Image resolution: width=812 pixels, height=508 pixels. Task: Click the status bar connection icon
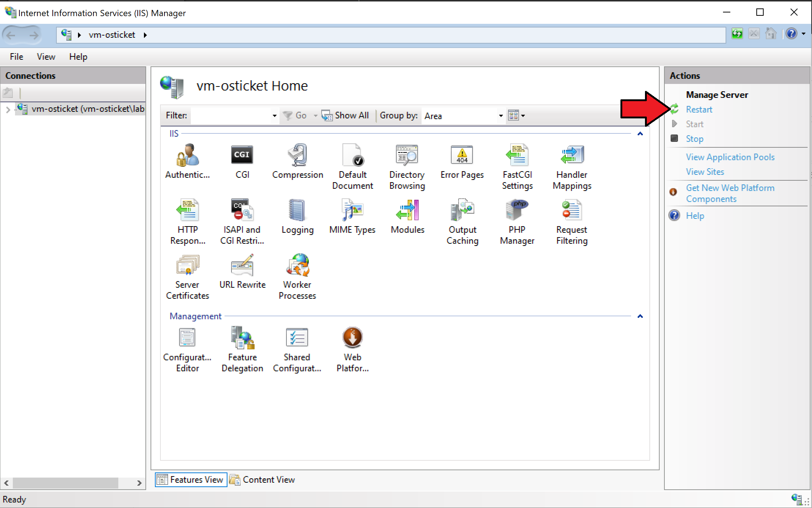(796, 499)
